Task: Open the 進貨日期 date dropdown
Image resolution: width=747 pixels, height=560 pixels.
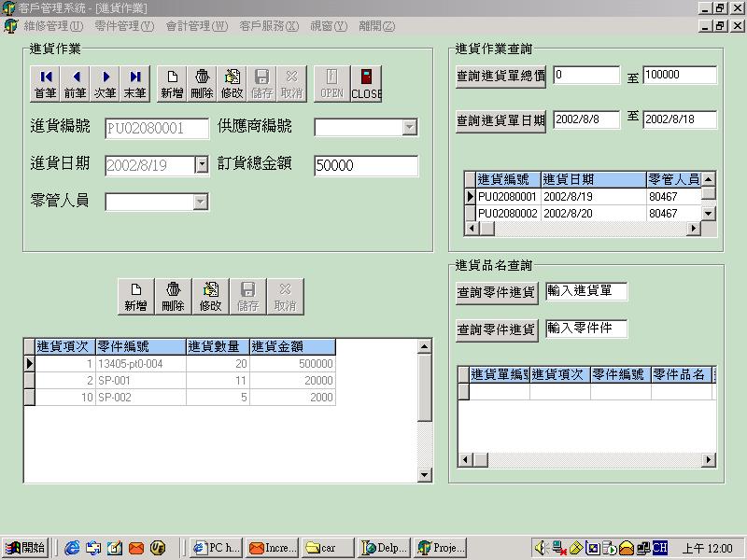Action: 202,165
